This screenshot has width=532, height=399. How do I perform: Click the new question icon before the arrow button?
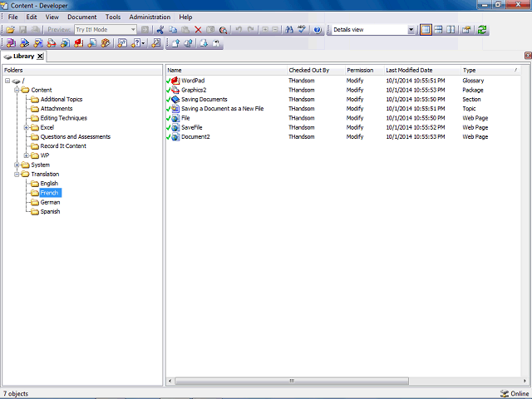136,43
